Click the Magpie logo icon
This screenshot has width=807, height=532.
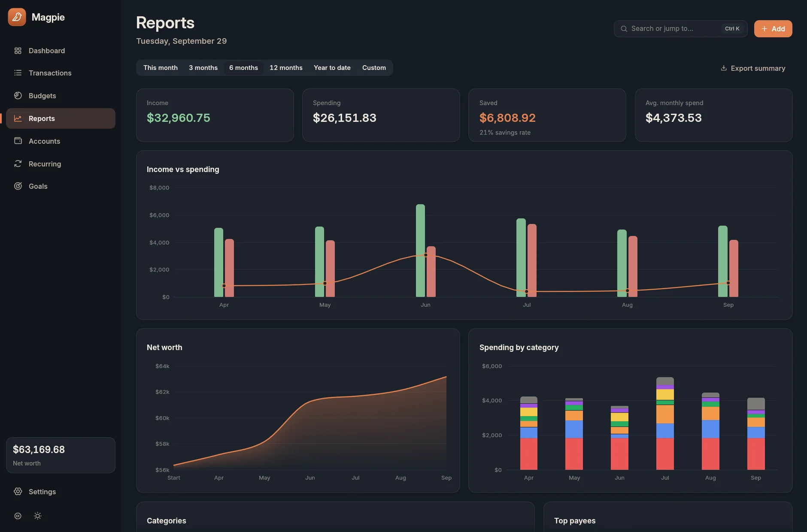(17, 17)
